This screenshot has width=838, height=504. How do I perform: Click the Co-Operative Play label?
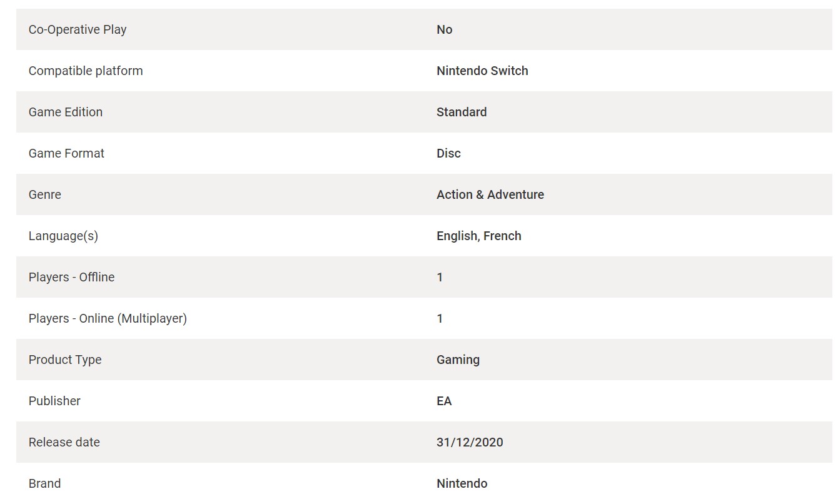[x=78, y=29]
